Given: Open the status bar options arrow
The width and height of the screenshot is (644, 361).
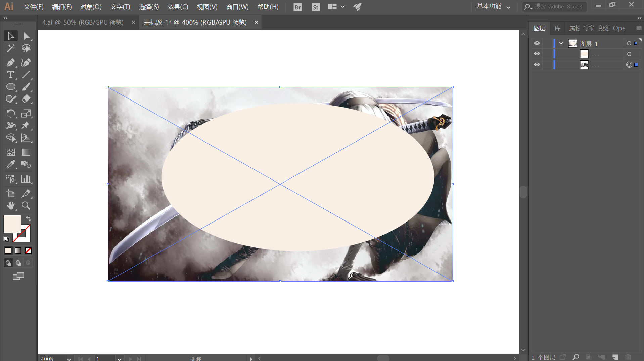Looking at the screenshot, I should click(x=251, y=358).
